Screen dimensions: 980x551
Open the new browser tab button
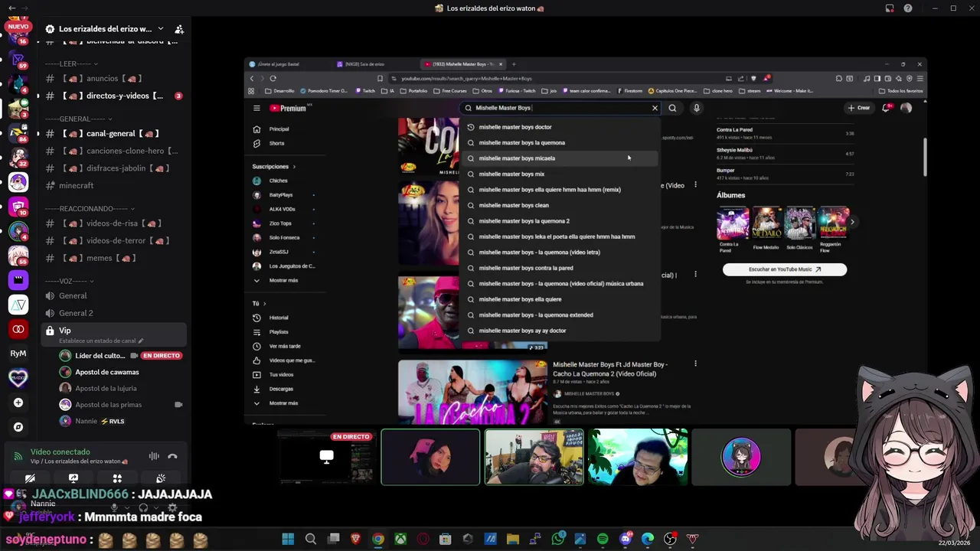(514, 64)
